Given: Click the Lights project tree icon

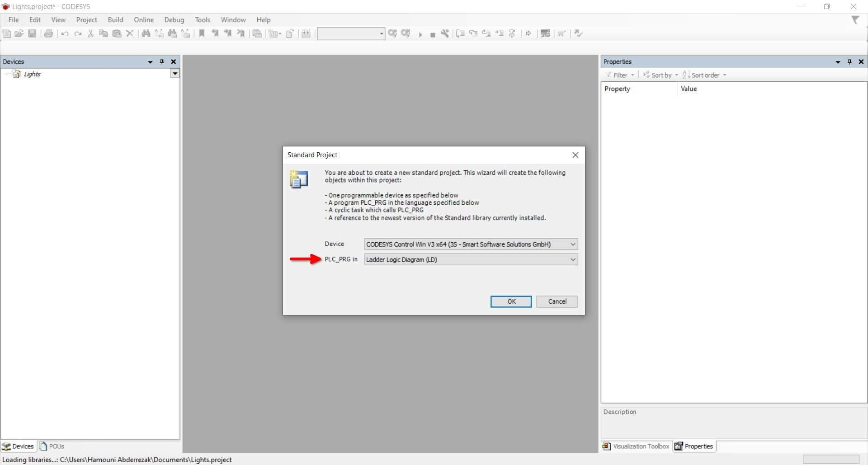Looking at the screenshot, I should click(x=17, y=74).
